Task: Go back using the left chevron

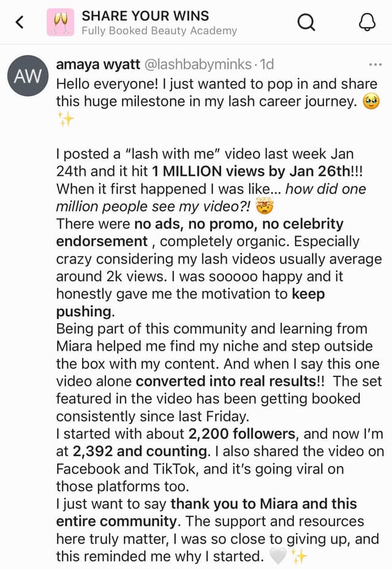Action: pyautogui.click(x=20, y=23)
